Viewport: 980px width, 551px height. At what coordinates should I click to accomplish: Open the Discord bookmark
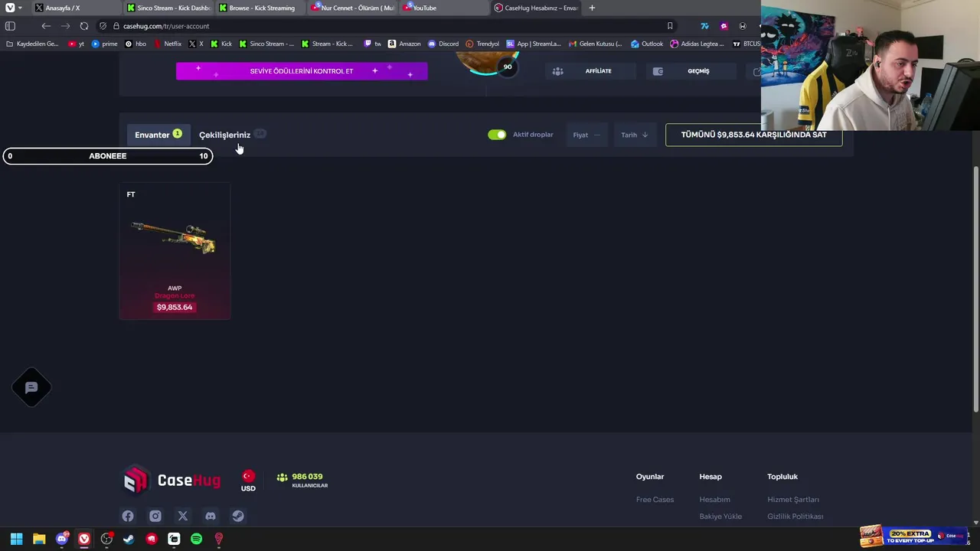(443, 44)
